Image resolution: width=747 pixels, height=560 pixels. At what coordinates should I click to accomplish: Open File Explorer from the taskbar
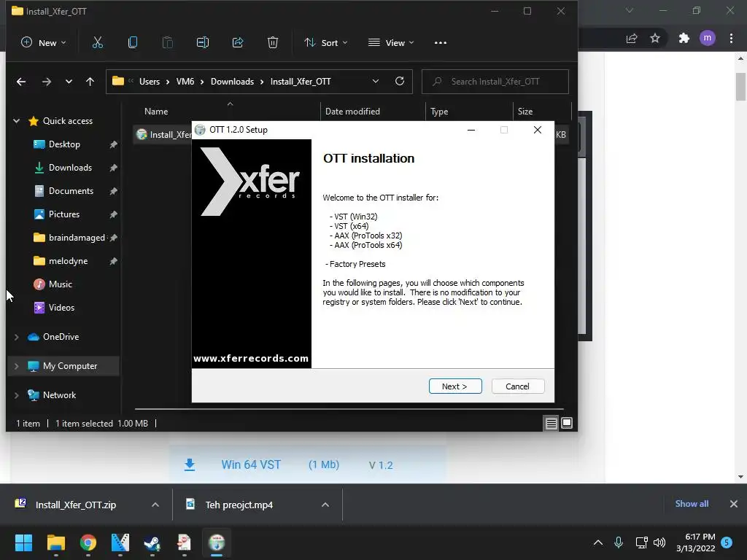[55, 542]
